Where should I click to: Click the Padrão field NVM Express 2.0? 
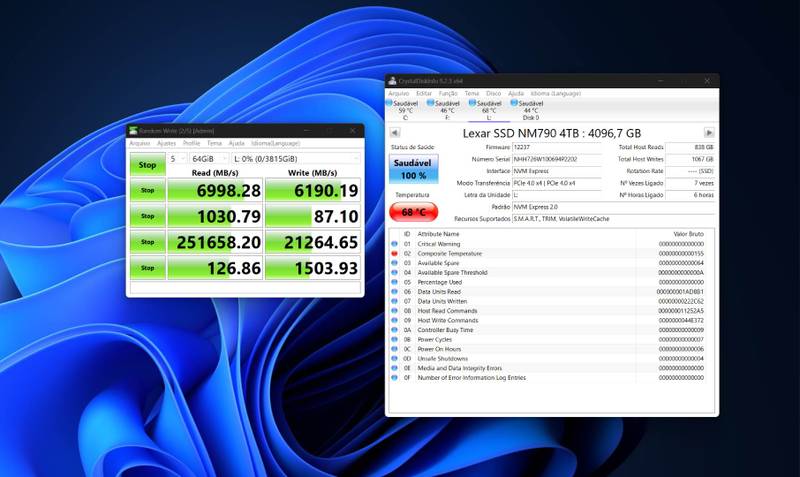point(613,207)
